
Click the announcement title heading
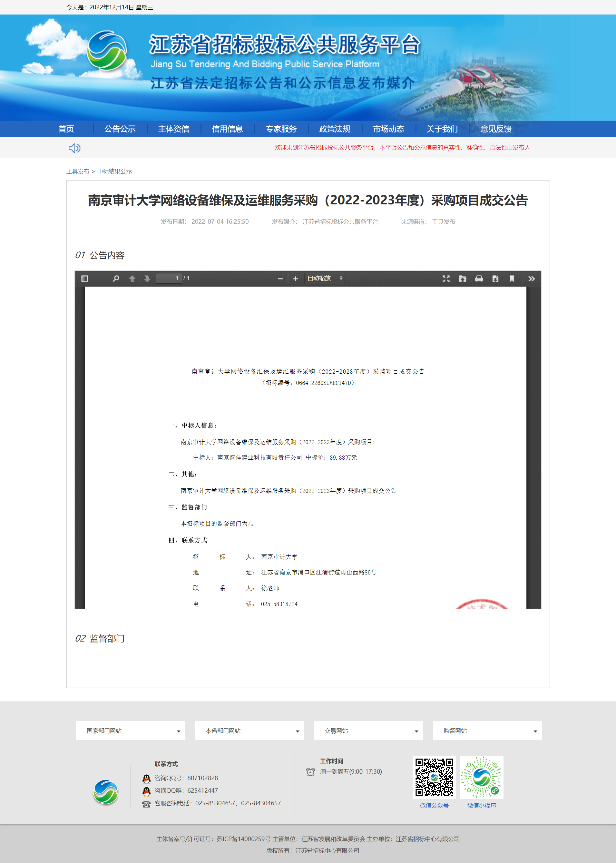click(x=308, y=200)
